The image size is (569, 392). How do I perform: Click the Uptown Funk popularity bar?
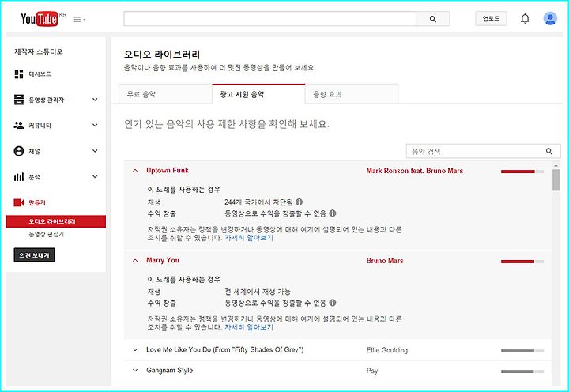click(522, 171)
